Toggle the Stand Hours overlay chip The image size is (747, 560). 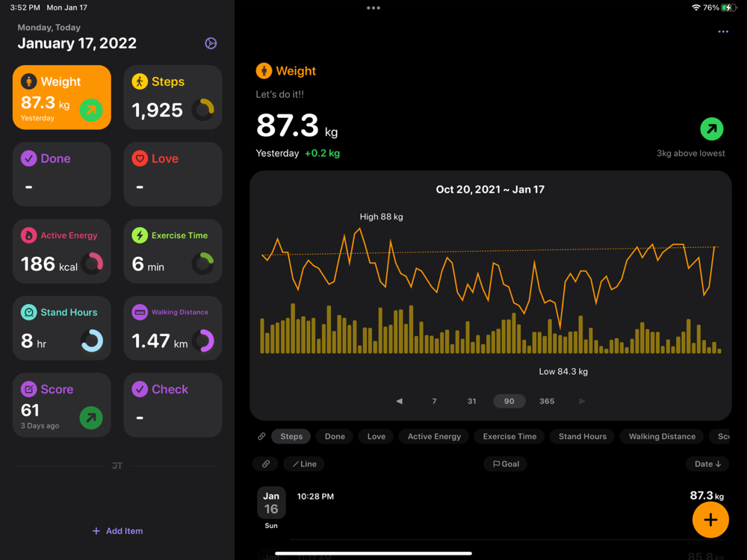582,436
